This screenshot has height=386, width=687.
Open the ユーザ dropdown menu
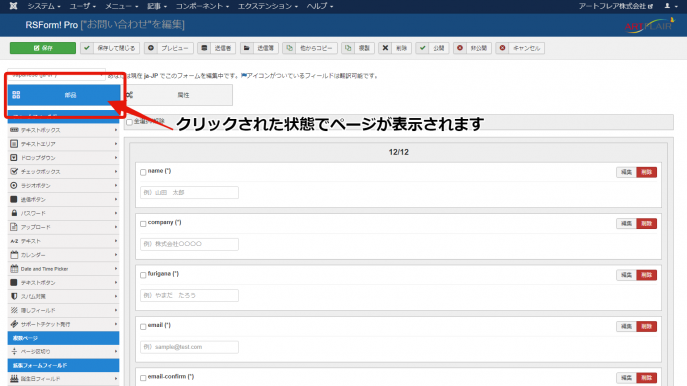(82, 6)
